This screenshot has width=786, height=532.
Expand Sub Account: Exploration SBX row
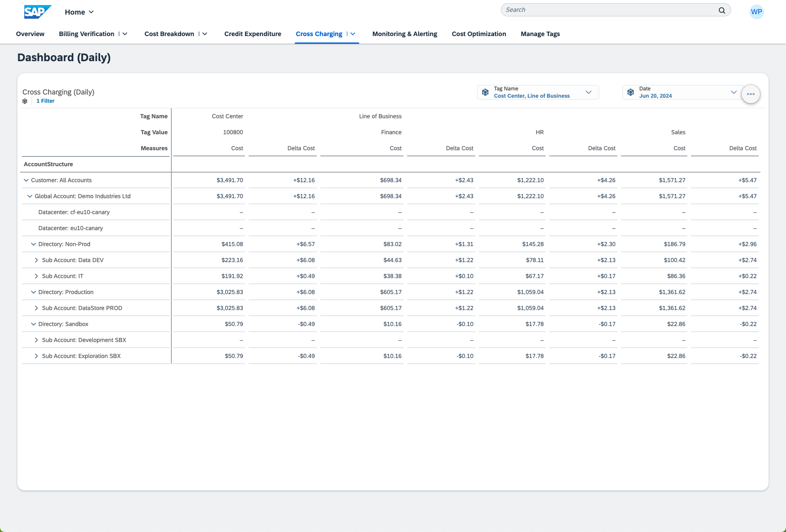(37, 356)
